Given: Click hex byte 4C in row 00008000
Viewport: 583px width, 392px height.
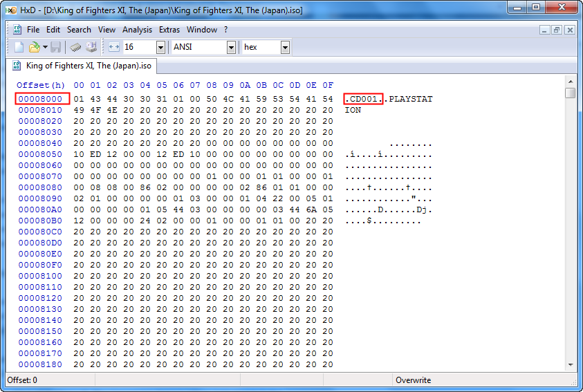Looking at the screenshot, I should coord(228,99).
